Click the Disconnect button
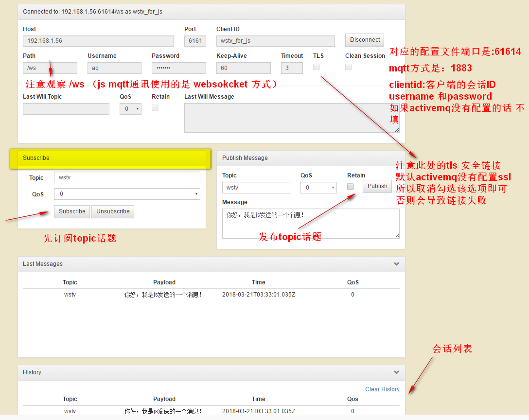 tap(365, 40)
